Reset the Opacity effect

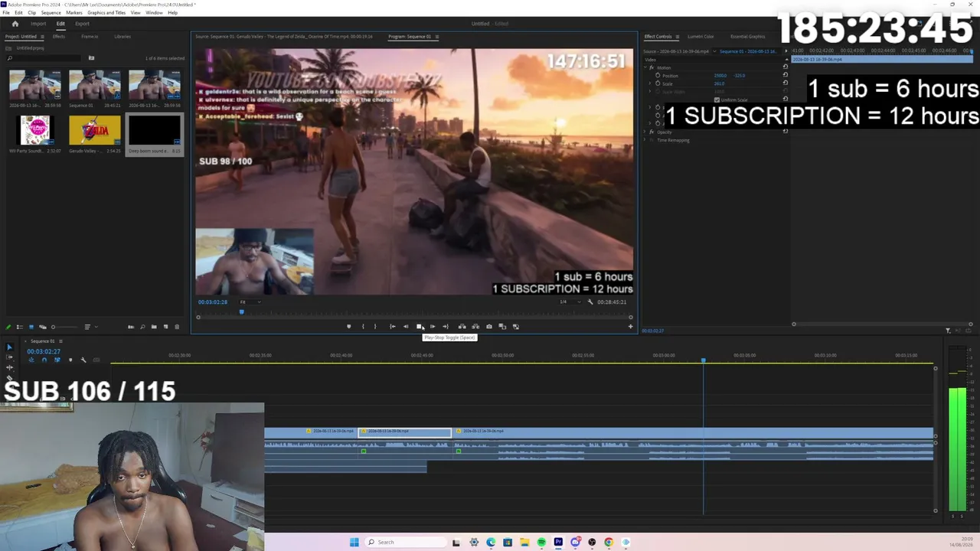point(785,132)
